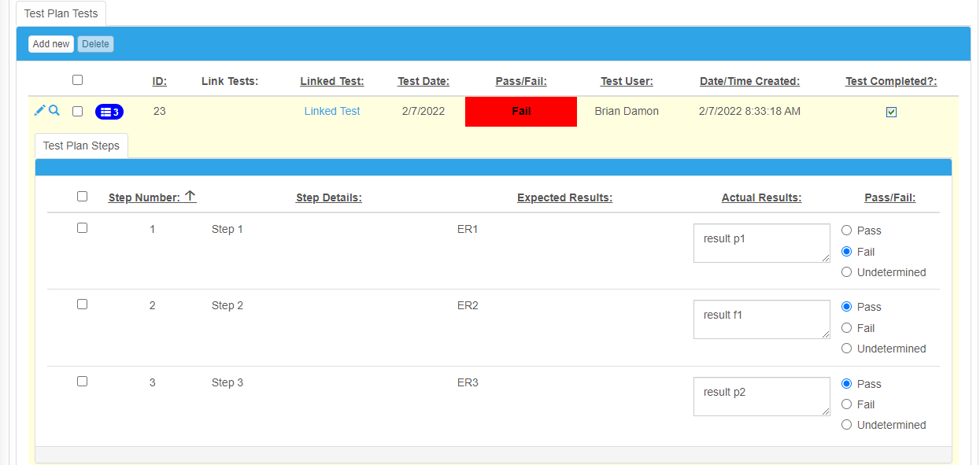Select Undetermined for Step 2
The height and width of the screenshot is (465, 980).
[x=846, y=348]
